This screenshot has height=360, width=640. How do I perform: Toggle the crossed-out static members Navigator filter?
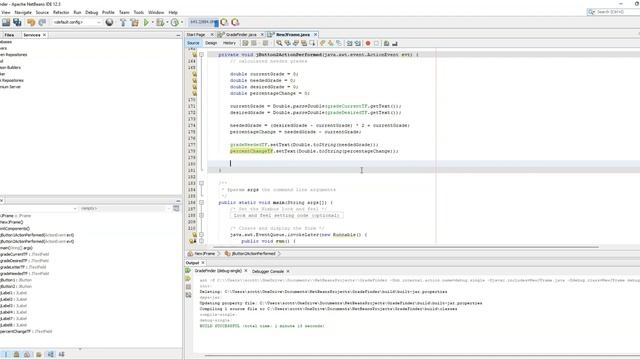tap(27, 354)
